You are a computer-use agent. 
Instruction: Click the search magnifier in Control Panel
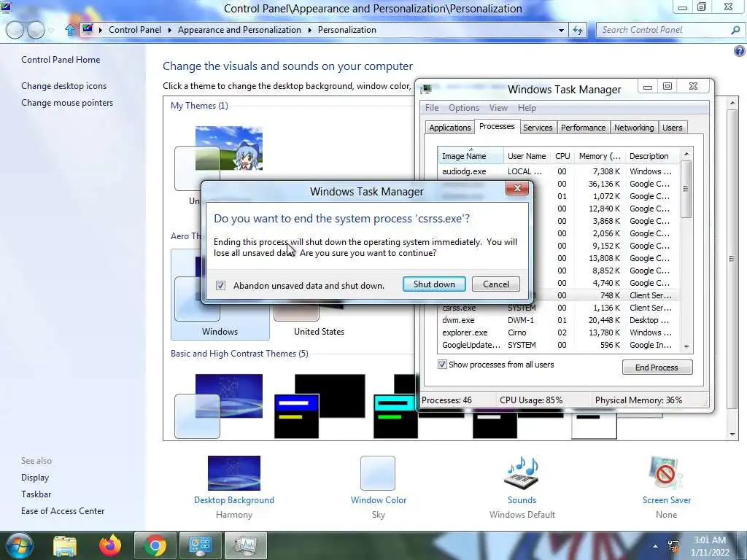click(735, 30)
